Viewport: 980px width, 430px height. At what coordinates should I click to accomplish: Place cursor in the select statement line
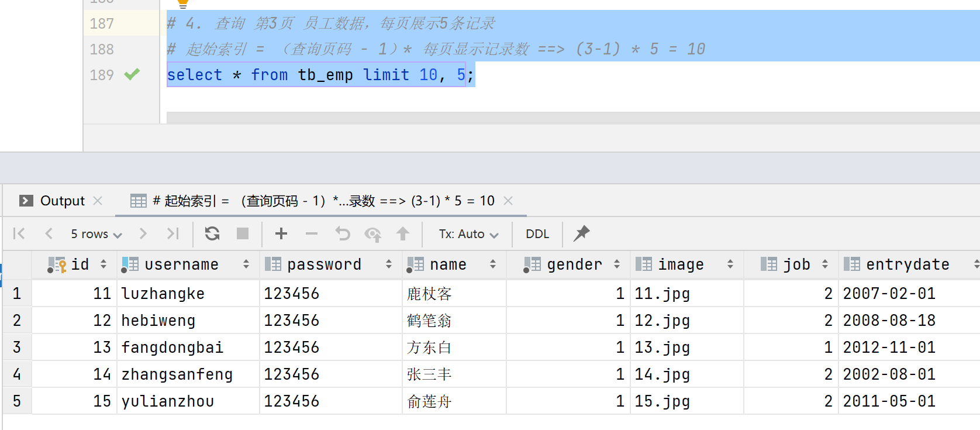(x=320, y=75)
